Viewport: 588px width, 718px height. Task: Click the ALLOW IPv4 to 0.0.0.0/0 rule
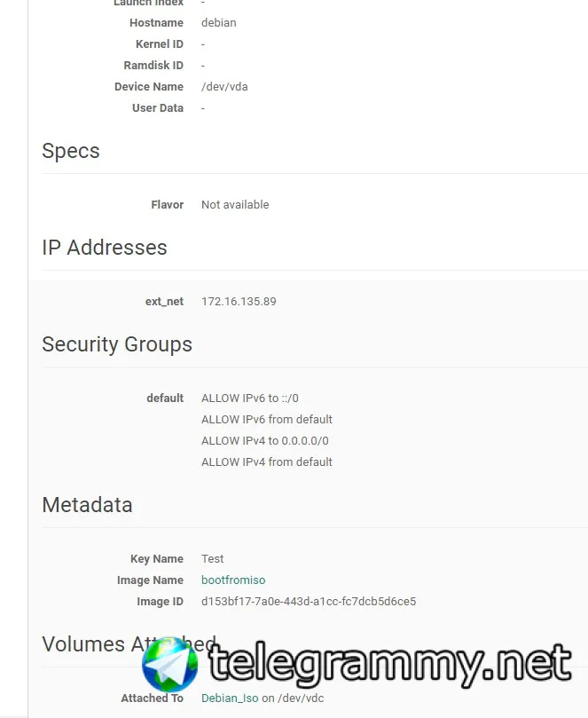267,441
